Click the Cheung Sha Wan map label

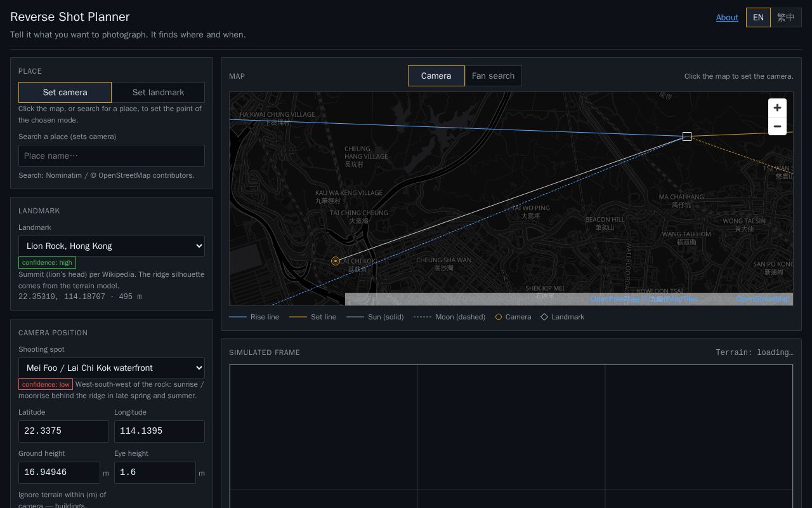click(x=443, y=264)
